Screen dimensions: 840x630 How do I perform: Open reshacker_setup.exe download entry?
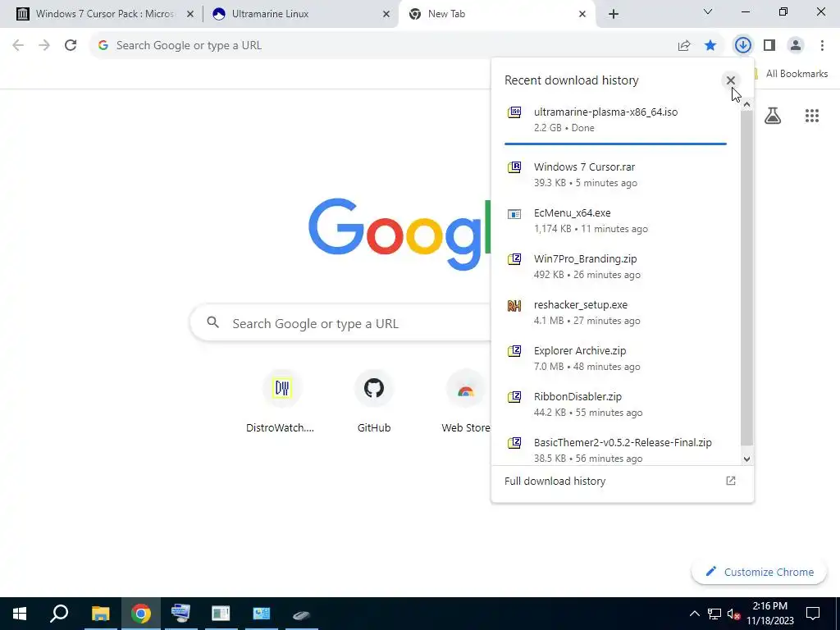click(x=615, y=313)
